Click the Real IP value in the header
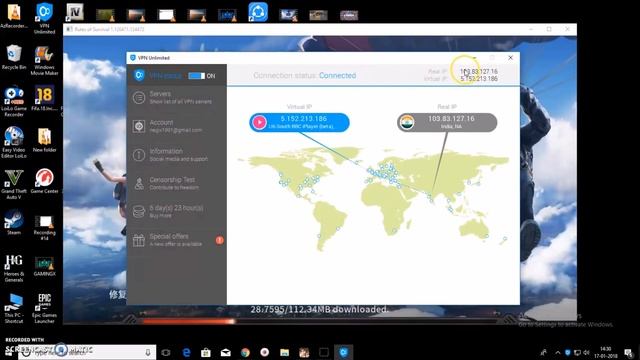Viewport: 640px width, 360px height. tap(479, 71)
